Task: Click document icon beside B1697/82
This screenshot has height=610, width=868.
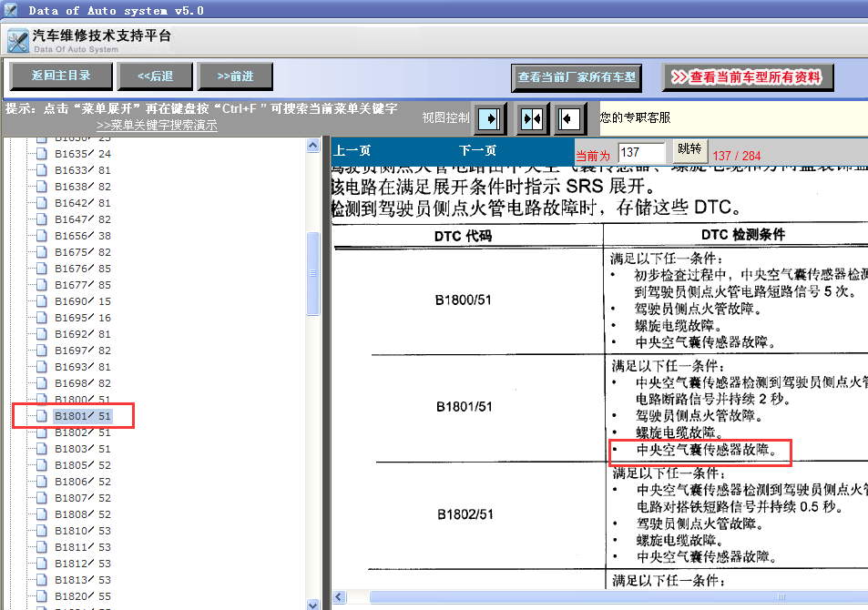Action: pos(42,351)
